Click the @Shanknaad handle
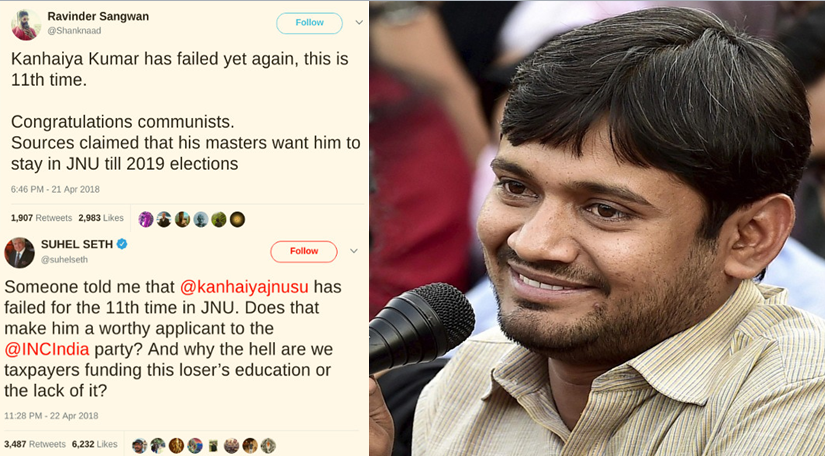The height and width of the screenshot is (456, 825). pos(74,31)
